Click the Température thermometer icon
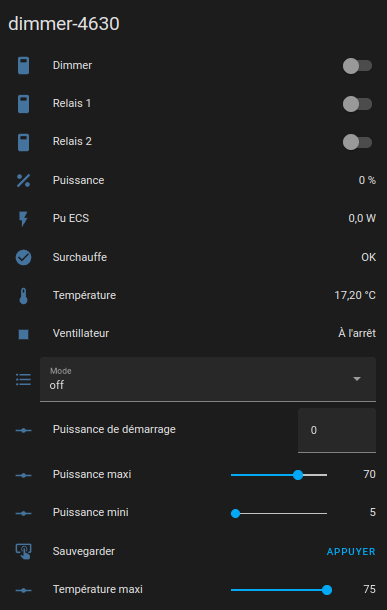Image resolution: width=387 pixels, height=610 pixels. point(23,296)
